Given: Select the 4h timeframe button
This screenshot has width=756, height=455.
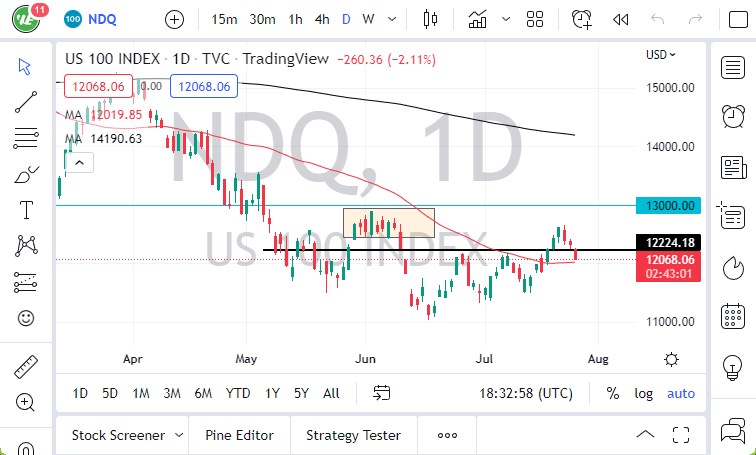Looking at the screenshot, I should pos(321,19).
